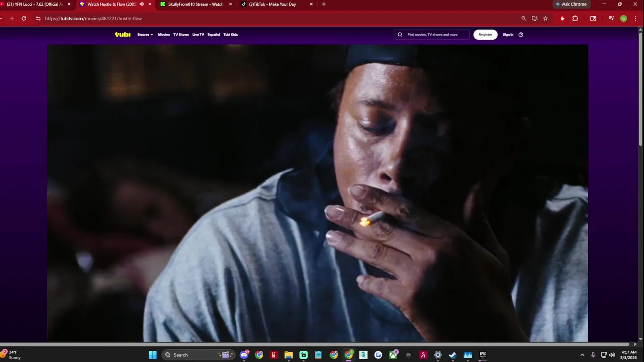The width and height of the screenshot is (644, 362).
Task: Open the 4:17 AM clock and date
Action: [x=629, y=355]
